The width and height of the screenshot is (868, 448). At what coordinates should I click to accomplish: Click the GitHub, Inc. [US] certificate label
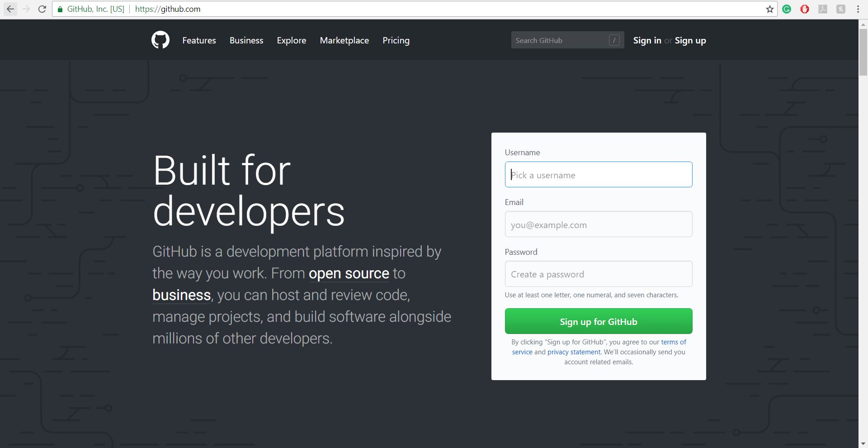coord(95,9)
